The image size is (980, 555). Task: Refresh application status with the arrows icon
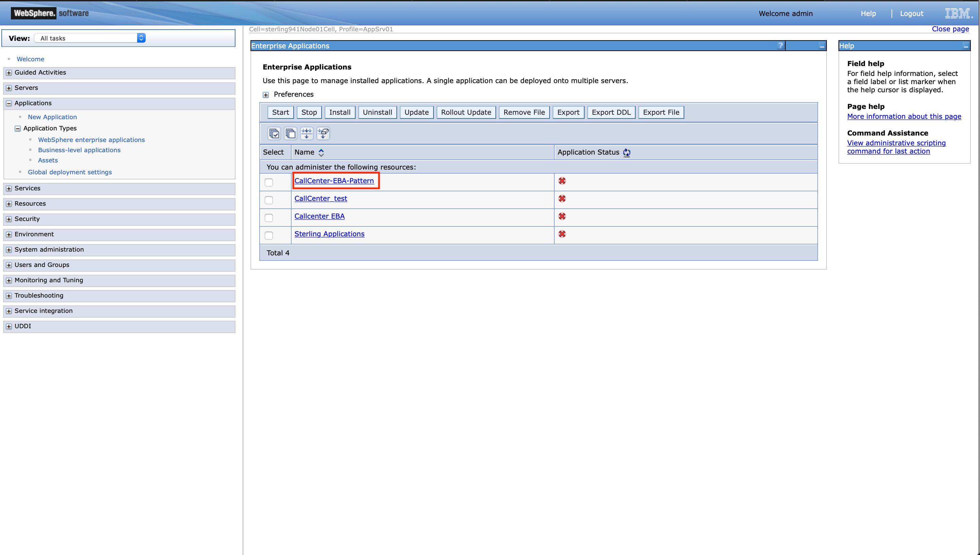click(626, 153)
